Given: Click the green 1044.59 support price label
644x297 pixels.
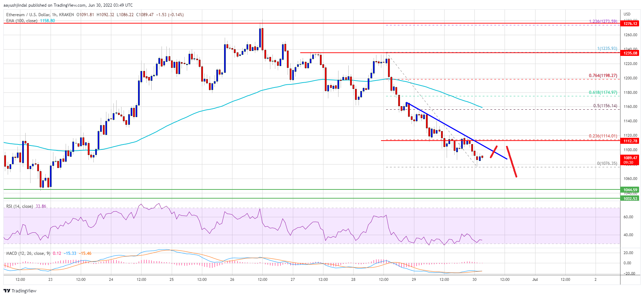Looking at the screenshot, I should click(630, 190).
